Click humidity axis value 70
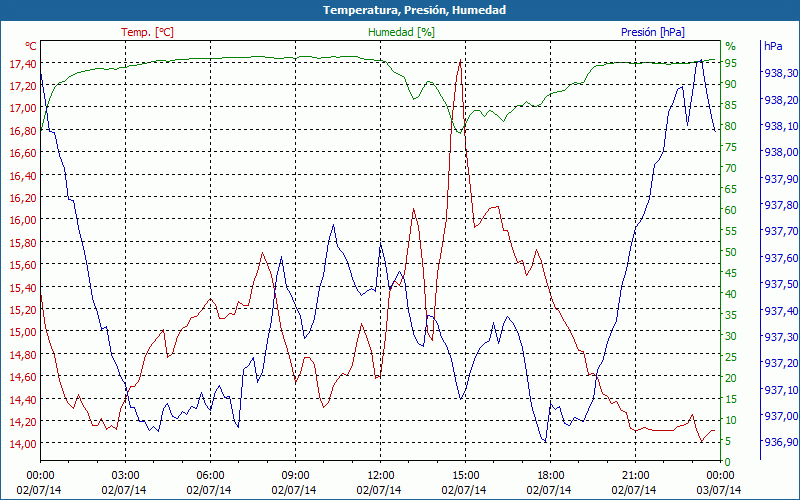800x500 pixels. coord(731,168)
